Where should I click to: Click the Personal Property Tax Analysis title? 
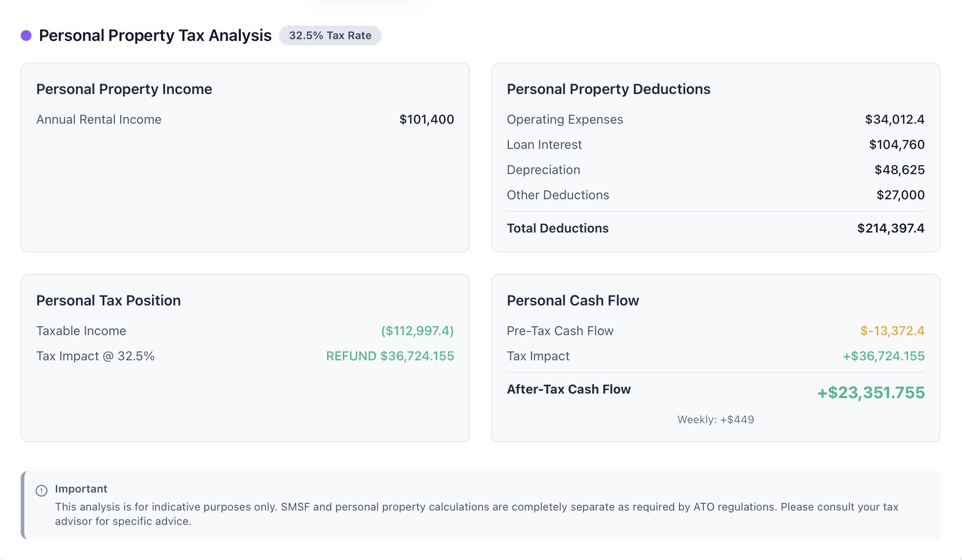tap(155, 35)
